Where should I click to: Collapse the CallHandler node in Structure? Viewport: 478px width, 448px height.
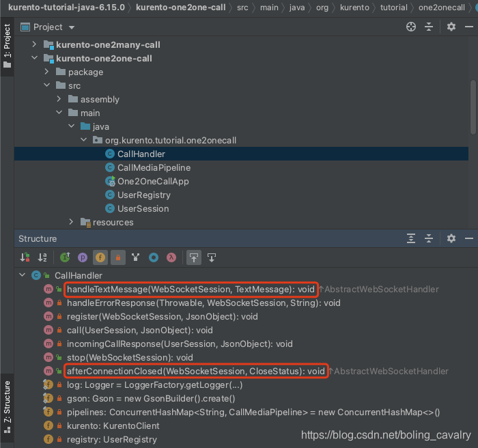tap(23, 275)
